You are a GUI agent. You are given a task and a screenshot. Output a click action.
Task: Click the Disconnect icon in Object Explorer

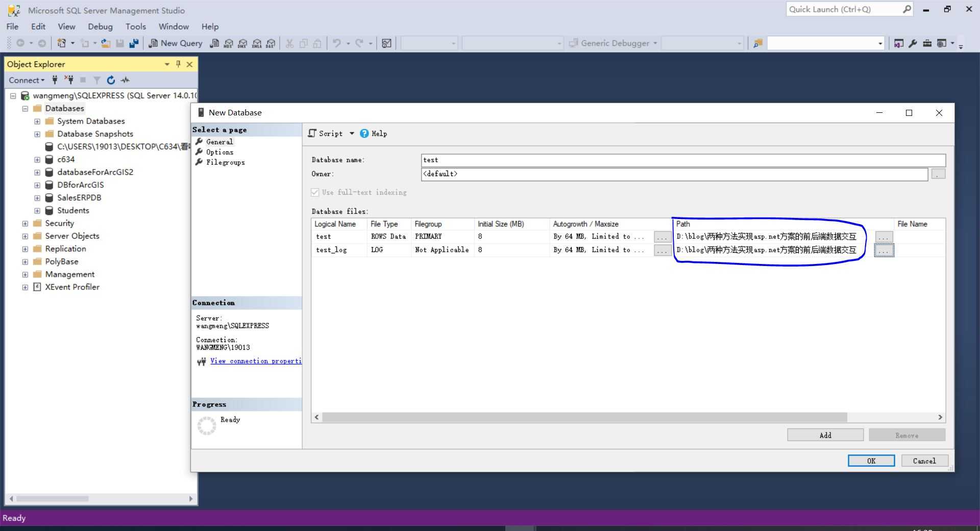point(69,80)
